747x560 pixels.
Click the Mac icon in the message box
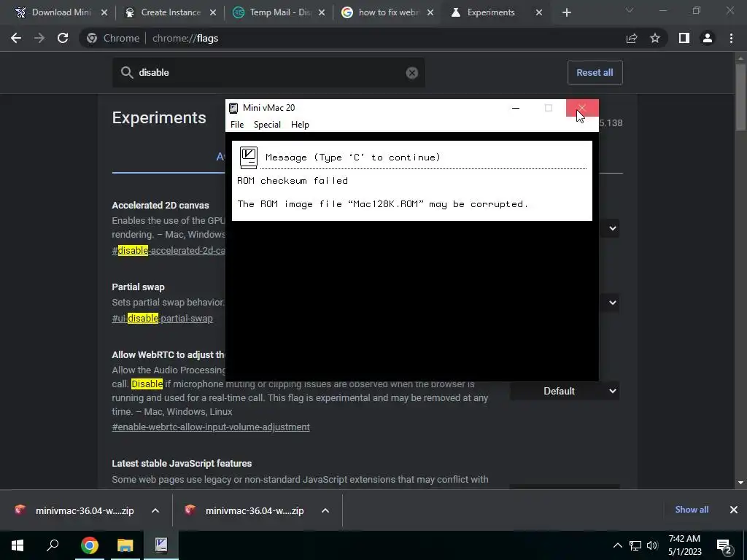[249, 157]
